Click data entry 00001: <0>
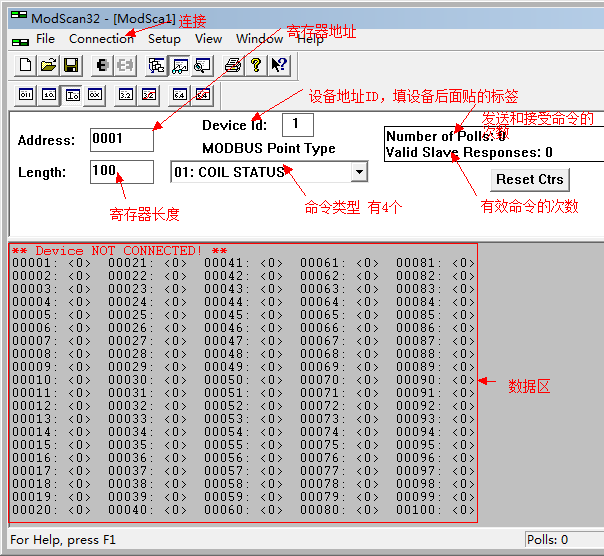 (51, 263)
